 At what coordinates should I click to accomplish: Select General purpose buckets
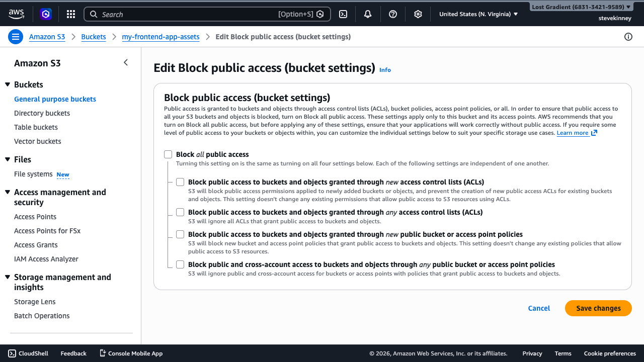click(55, 99)
